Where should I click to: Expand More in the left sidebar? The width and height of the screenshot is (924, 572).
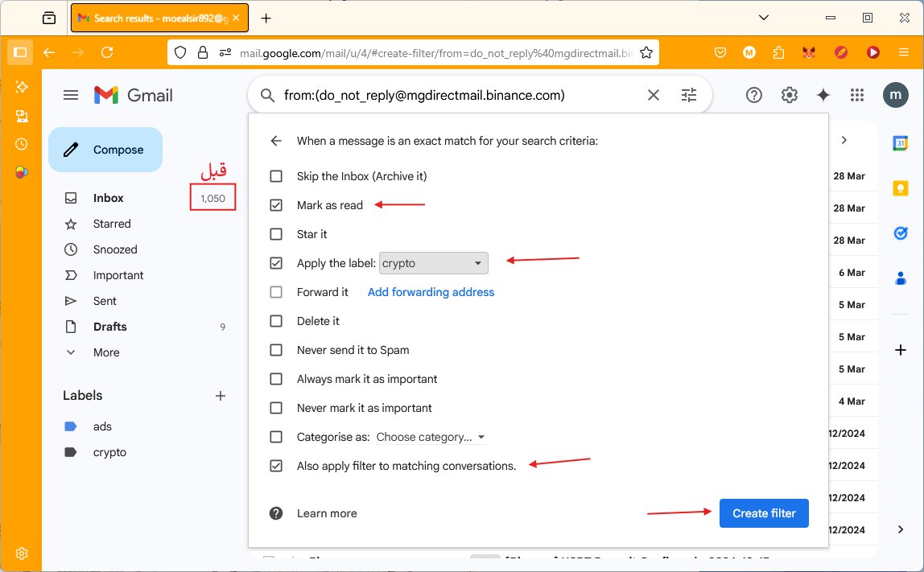[106, 352]
